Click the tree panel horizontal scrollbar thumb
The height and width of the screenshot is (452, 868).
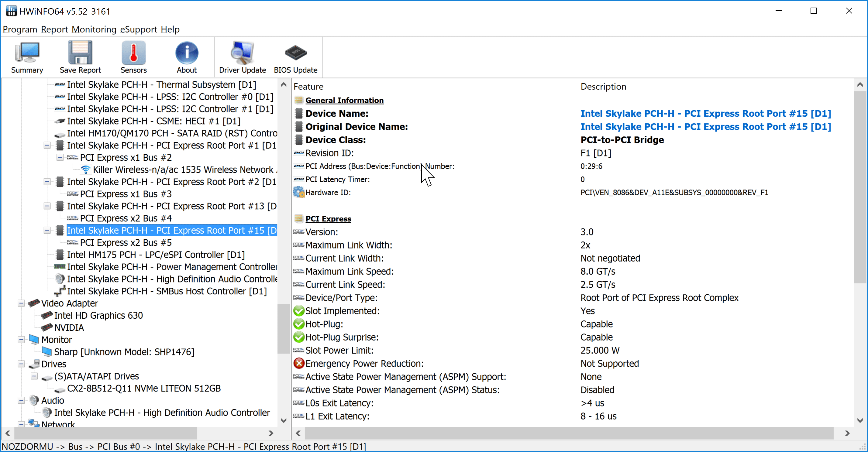[x=105, y=433]
